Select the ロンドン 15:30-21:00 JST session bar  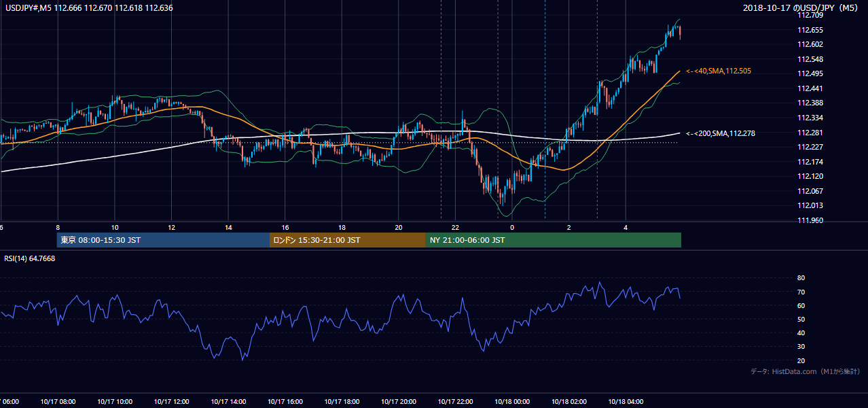coord(348,240)
